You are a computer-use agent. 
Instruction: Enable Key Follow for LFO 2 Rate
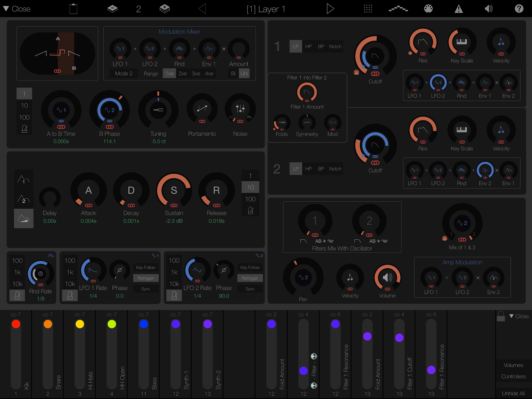pyautogui.click(x=250, y=267)
